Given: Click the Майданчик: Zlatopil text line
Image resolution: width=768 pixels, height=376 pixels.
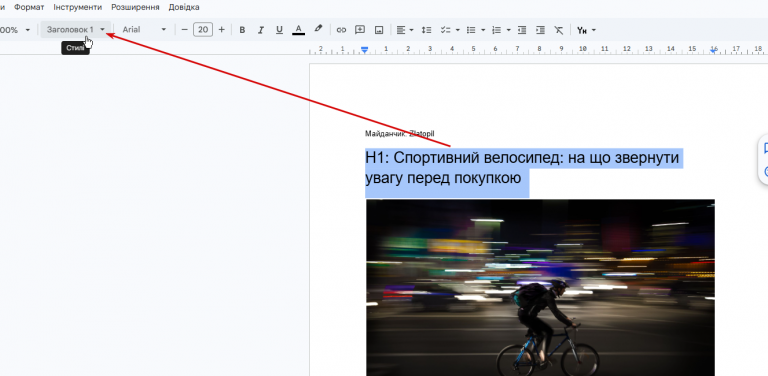Looking at the screenshot, I should coord(400,134).
